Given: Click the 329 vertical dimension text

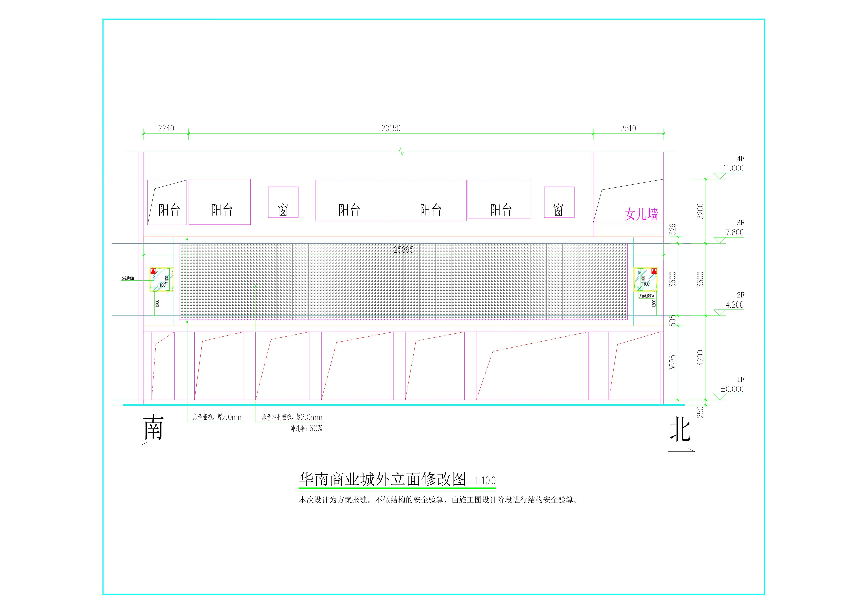Looking at the screenshot, I should (x=673, y=230).
